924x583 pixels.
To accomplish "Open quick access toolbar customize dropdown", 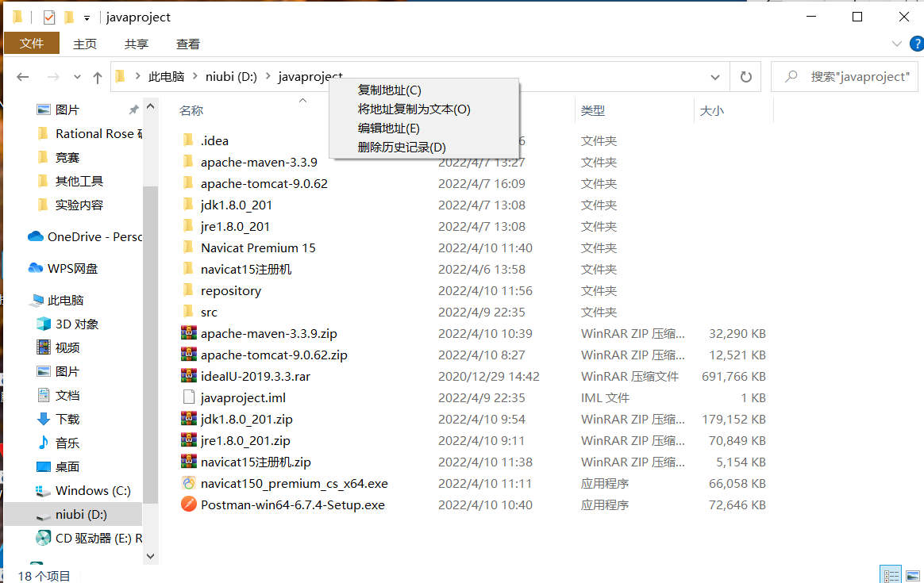I will pyautogui.click(x=87, y=18).
